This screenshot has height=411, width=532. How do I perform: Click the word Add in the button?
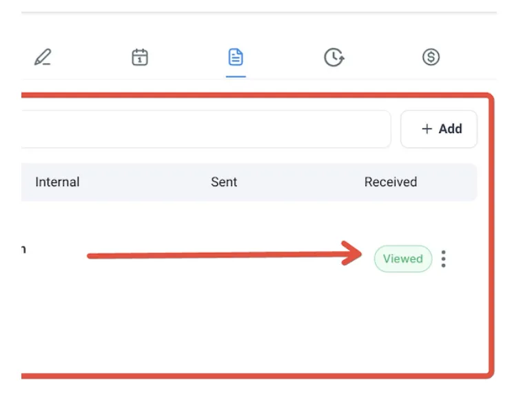pos(450,129)
